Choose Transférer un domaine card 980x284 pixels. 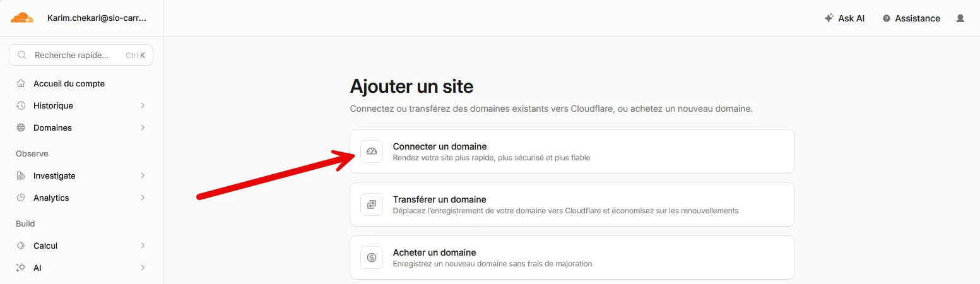(x=572, y=204)
